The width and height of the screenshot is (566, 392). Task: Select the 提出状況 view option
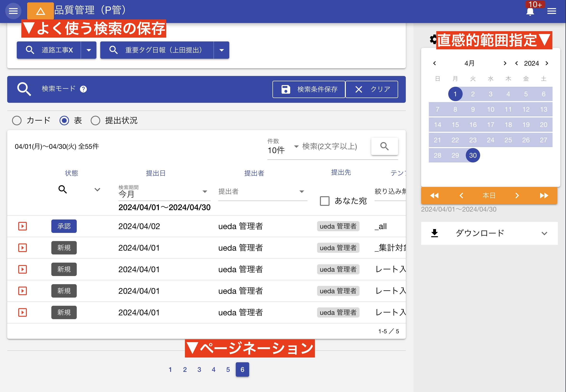96,121
